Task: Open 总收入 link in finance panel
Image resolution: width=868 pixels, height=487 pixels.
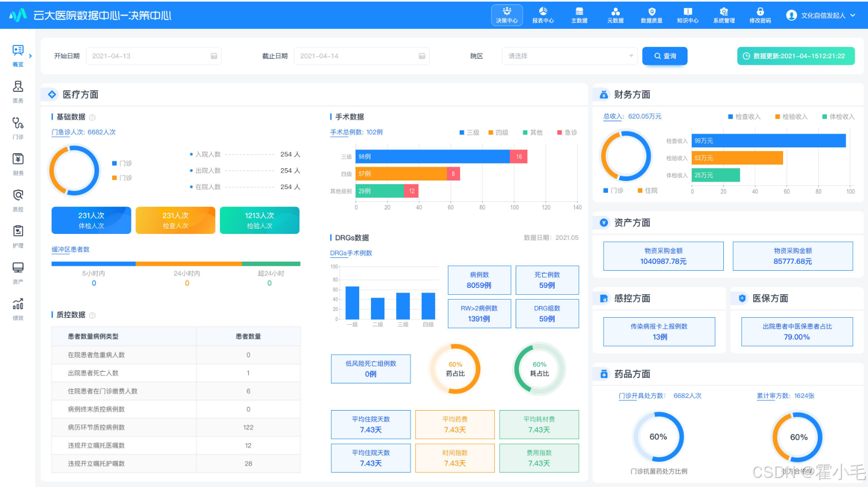Action: [632, 116]
